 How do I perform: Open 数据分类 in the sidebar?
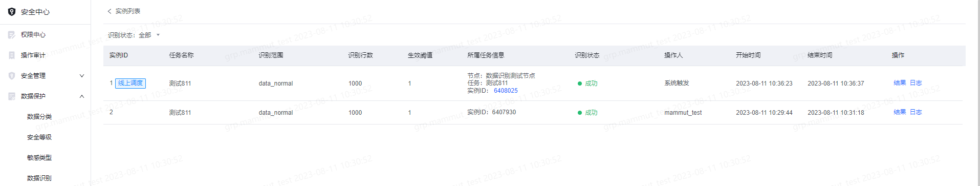pyautogui.click(x=39, y=117)
